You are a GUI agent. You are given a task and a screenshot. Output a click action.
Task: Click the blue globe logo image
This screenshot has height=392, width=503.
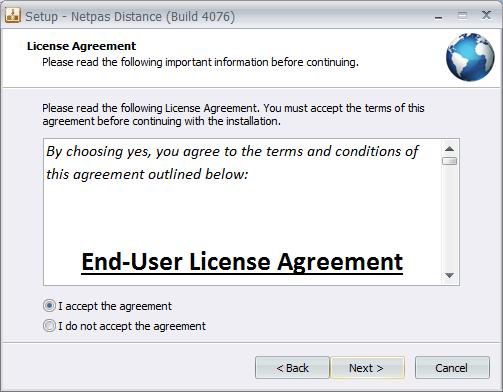coord(470,57)
